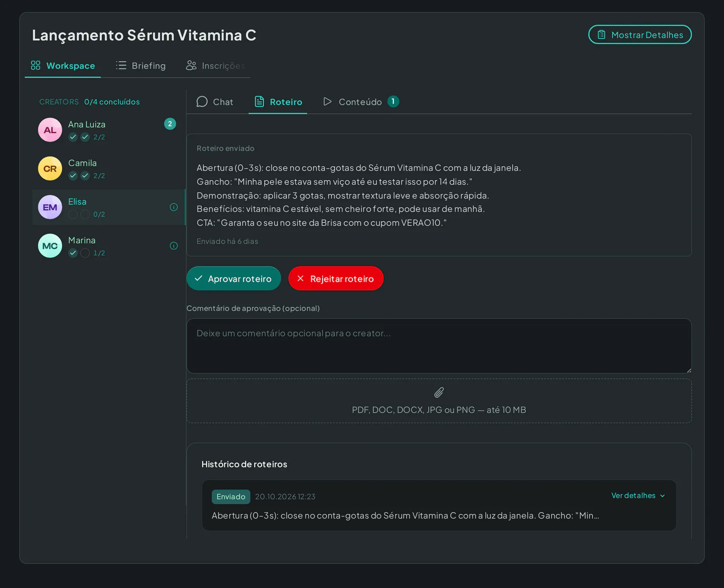Click the Workspace grid icon

point(36,66)
